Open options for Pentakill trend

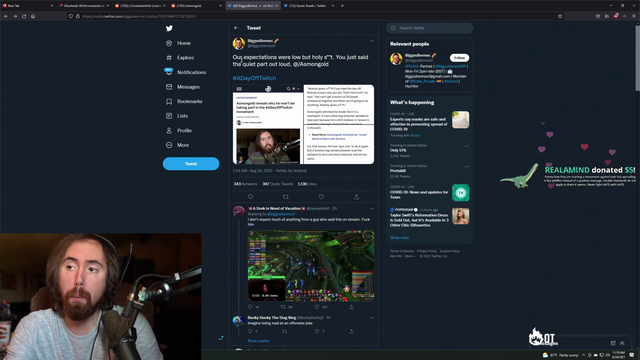467,166
